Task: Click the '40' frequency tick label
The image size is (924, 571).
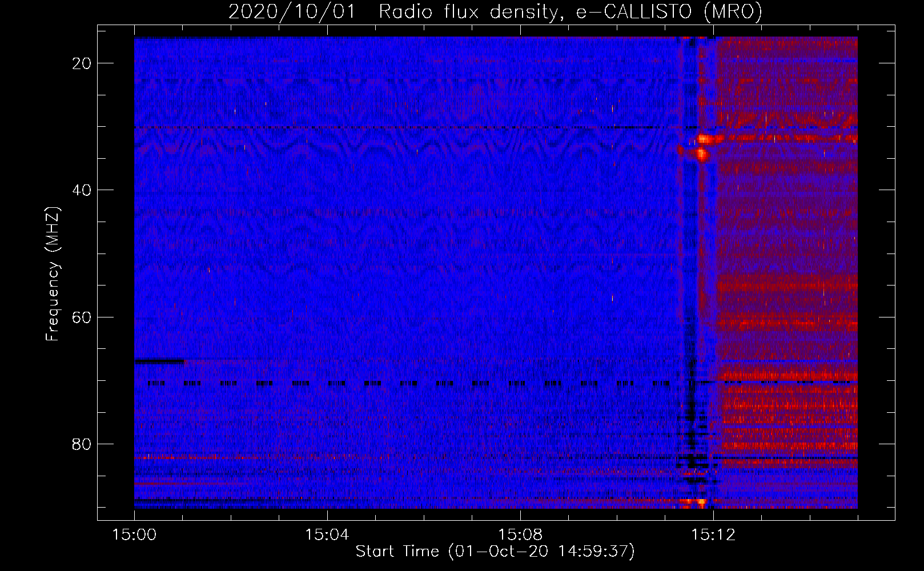Action: (x=82, y=190)
